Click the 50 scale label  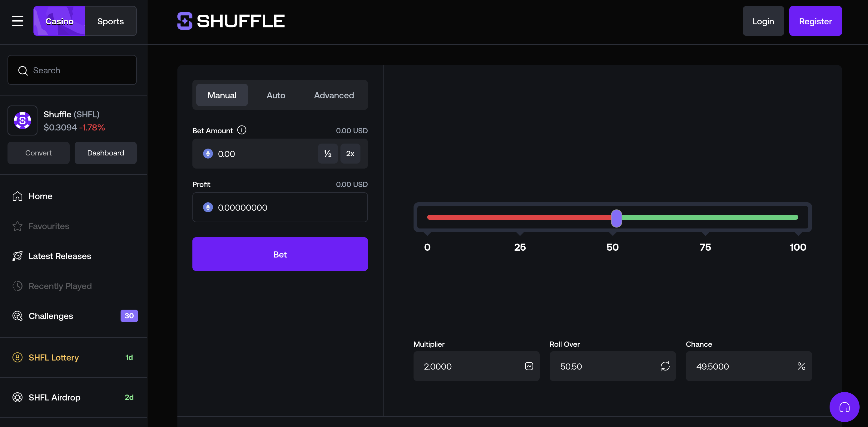613,247
